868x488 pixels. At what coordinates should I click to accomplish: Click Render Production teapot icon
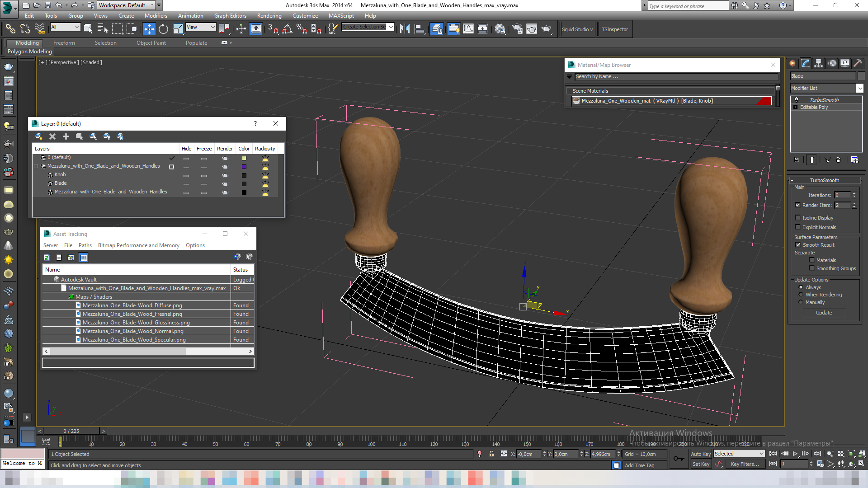pos(546,29)
